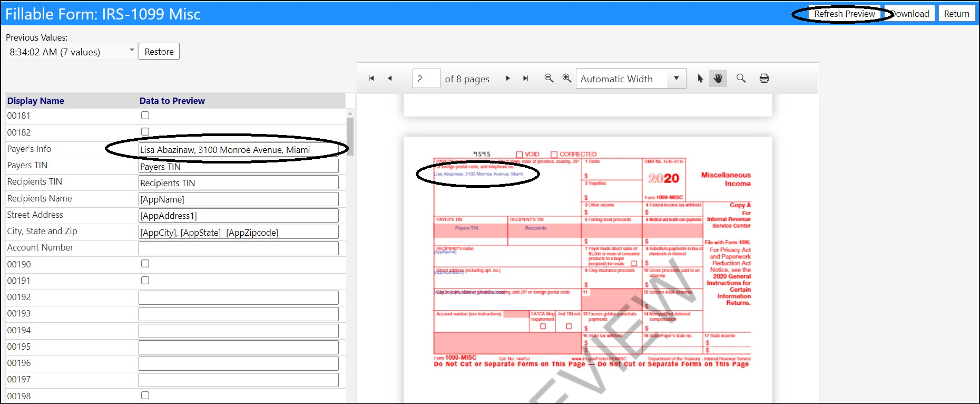980x404 pixels.
Task: Zoom in the PDF preview
Action: tap(567, 78)
